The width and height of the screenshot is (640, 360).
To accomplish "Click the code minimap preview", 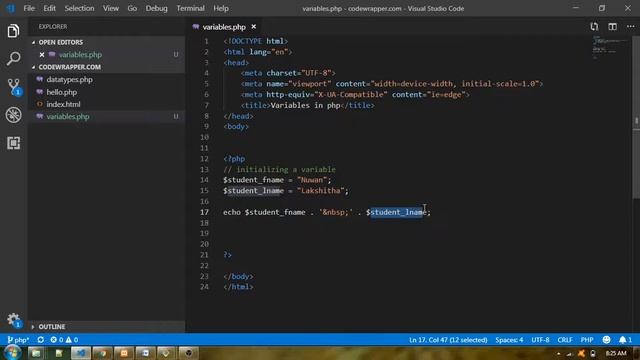I will coord(610,47).
